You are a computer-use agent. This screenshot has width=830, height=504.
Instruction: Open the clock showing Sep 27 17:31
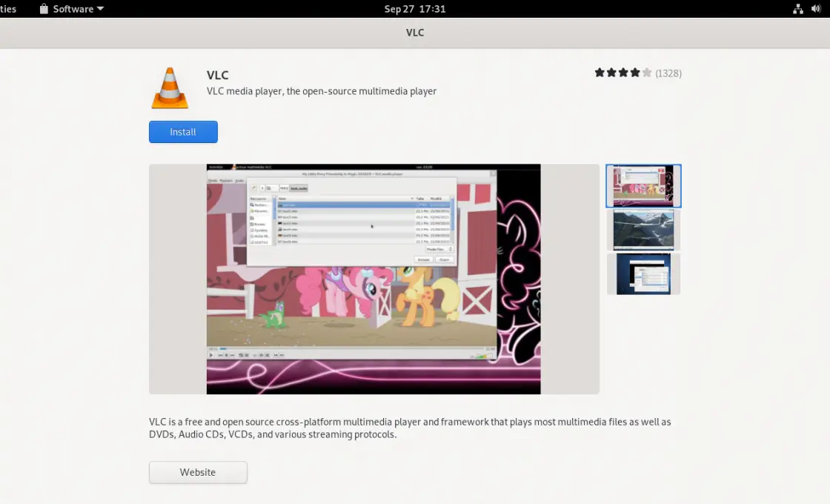[x=415, y=9]
